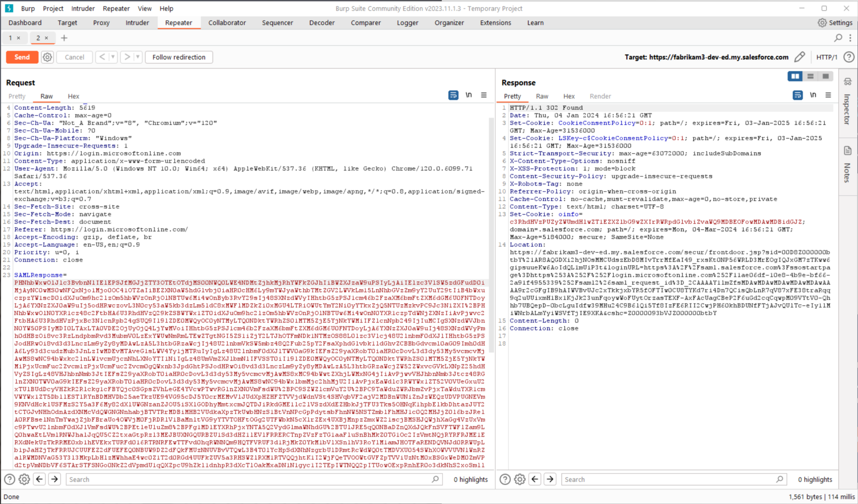The image size is (858, 504).
Task: Open the global search magnifier icon
Action: point(837,38)
